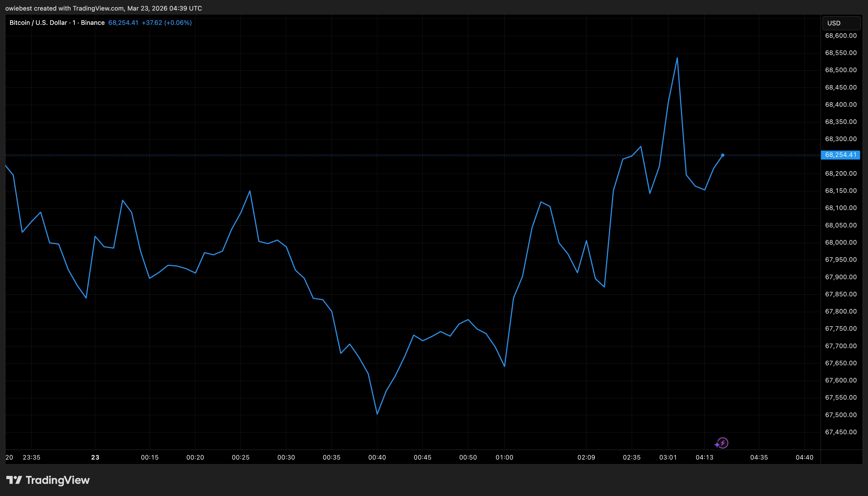Viewport: 868px width, 496px height.
Task: Open the symbol search via Bitcoin / U.S. Dollar
Action: click(38, 22)
